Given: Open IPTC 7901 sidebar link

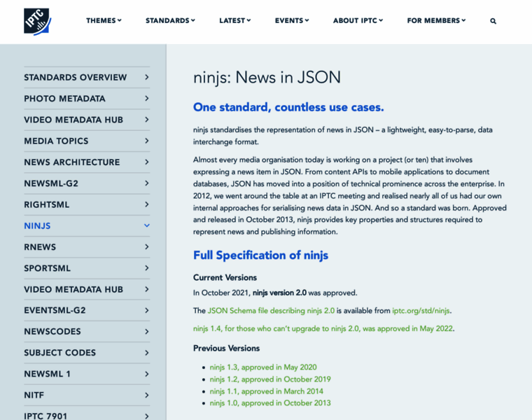Looking at the screenshot, I should pyautogui.click(x=45, y=416).
